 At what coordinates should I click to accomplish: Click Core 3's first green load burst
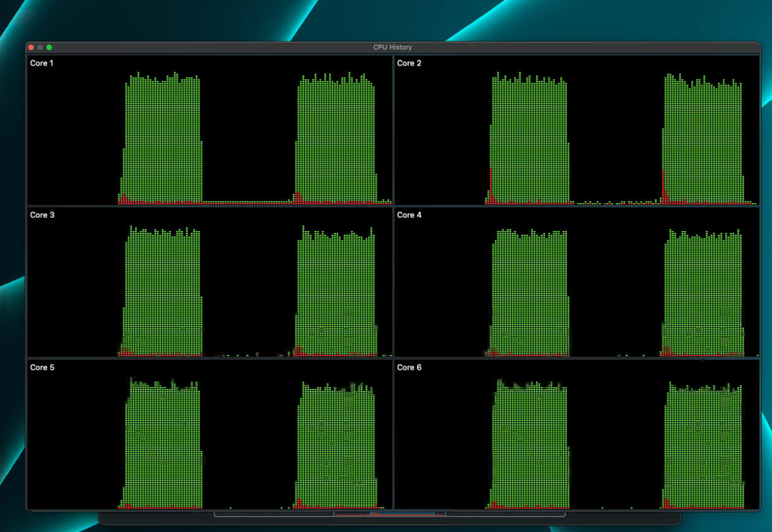pyautogui.click(x=162, y=291)
